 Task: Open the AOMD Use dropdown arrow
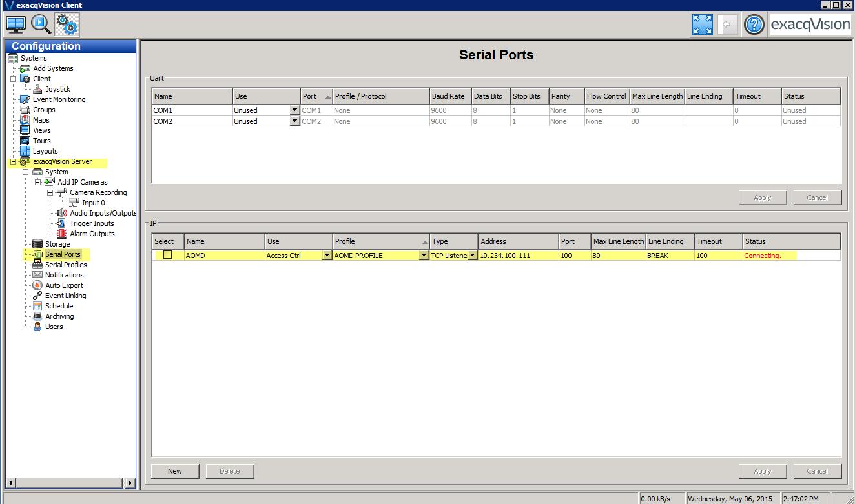327,256
